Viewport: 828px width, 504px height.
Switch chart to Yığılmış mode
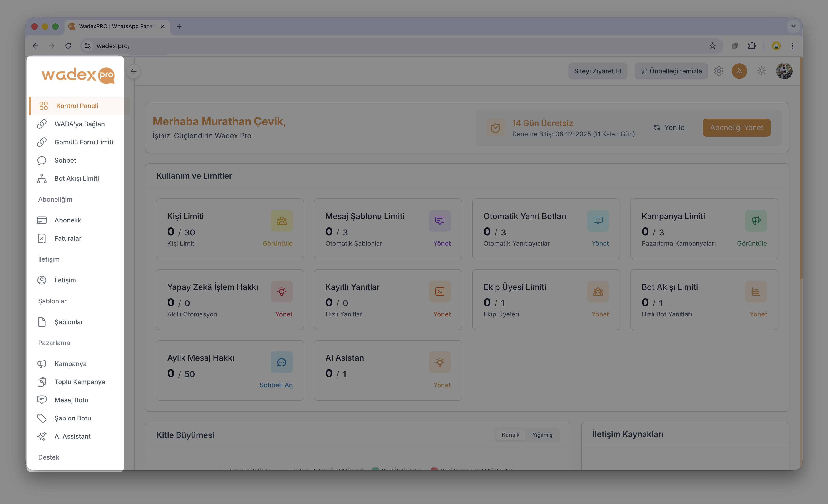pos(542,435)
